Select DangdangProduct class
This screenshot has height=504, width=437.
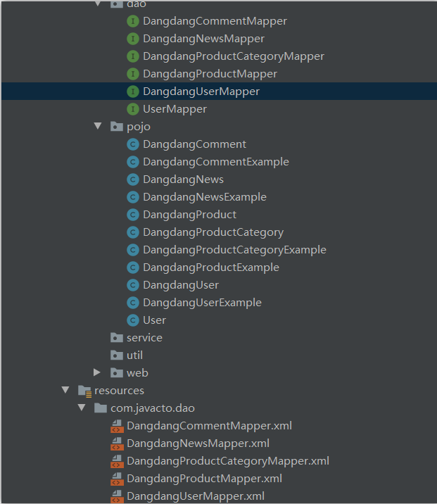(189, 215)
